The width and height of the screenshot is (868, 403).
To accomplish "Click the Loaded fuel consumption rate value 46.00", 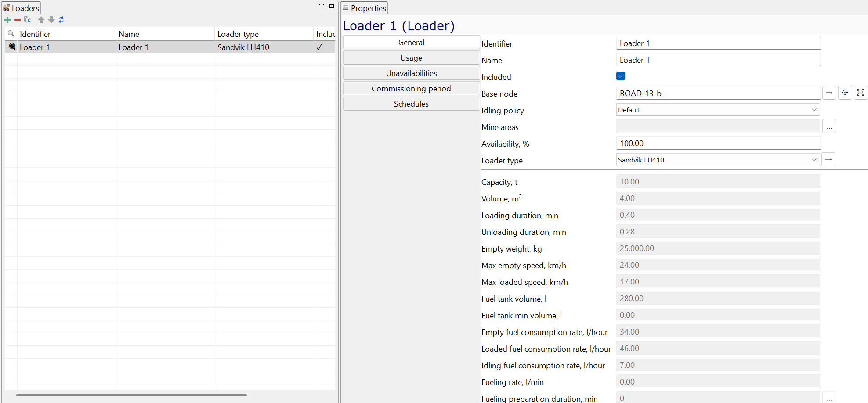I will point(718,348).
